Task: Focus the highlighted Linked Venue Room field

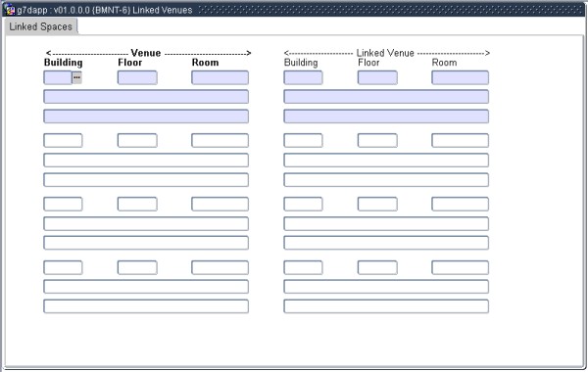Action: (461, 77)
